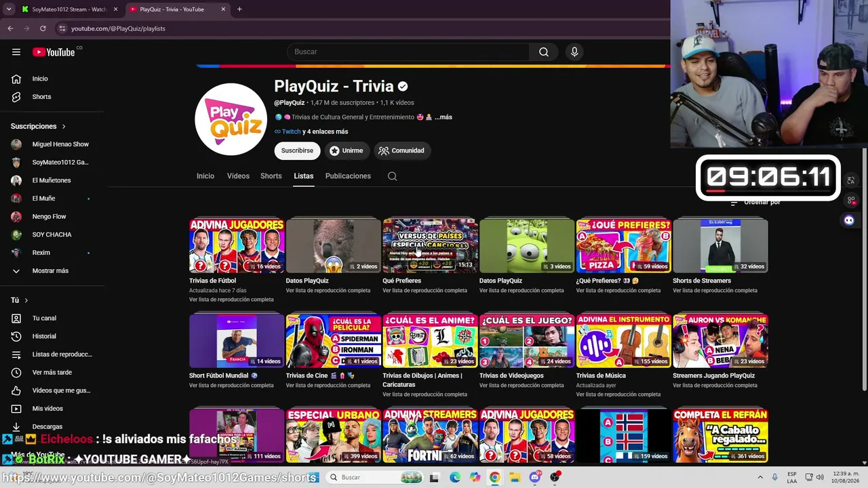Open a new browser tab with plus
This screenshot has width=868, height=488.
(239, 9)
